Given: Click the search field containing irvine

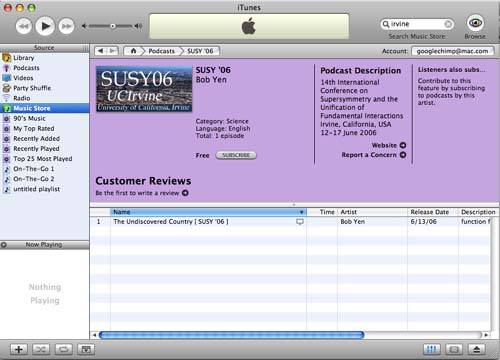Looking at the screenshot, I should 417,24.
